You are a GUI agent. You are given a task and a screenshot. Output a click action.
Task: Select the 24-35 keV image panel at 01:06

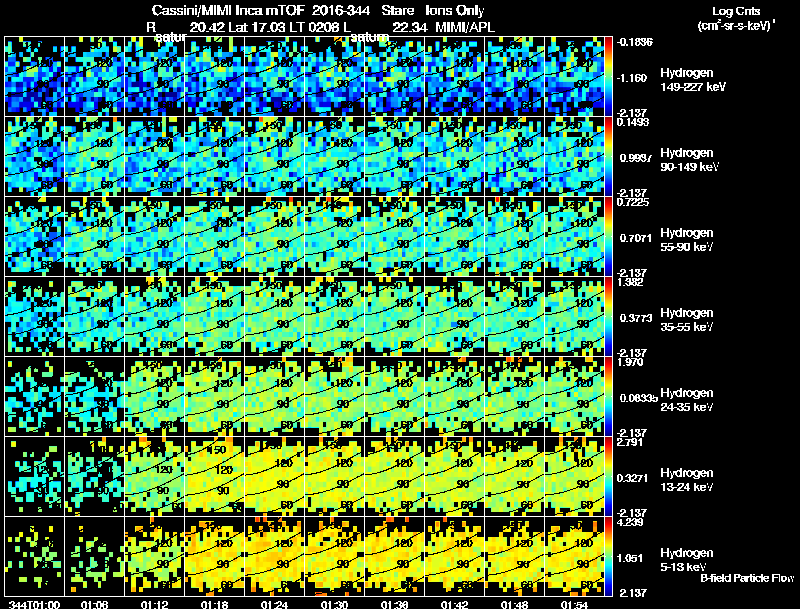(x=94, y=396)
